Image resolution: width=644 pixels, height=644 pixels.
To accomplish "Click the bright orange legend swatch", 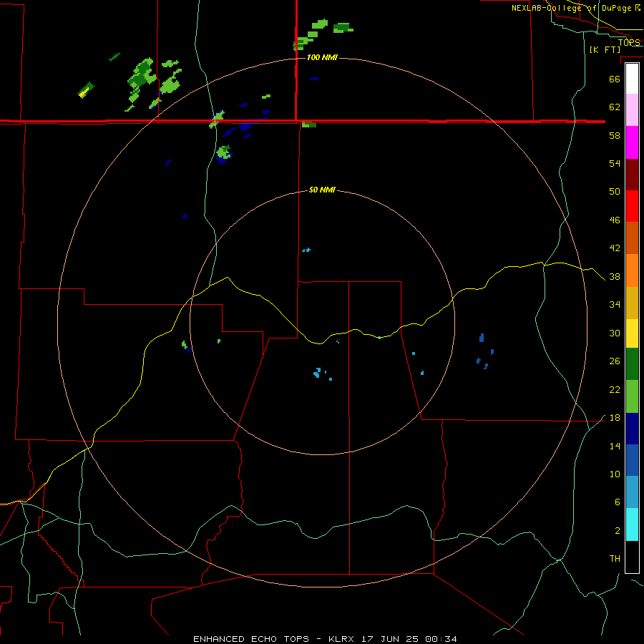I will click(632, 270).
